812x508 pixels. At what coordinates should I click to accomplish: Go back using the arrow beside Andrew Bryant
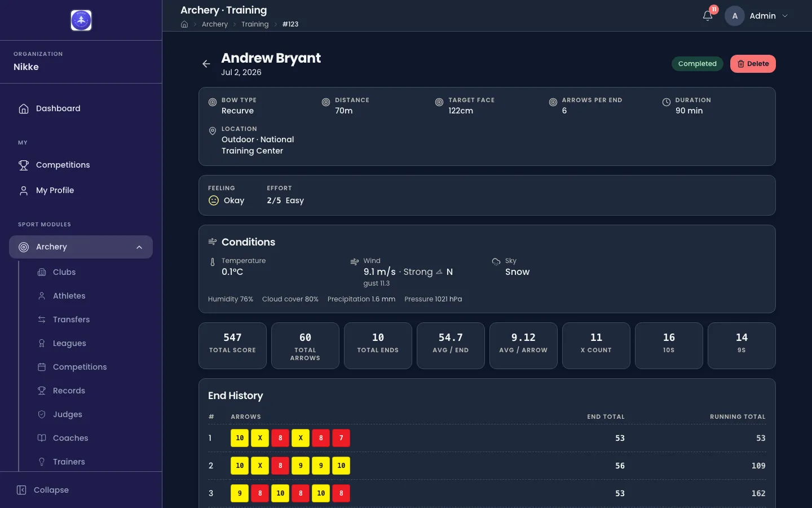click(x=206, y=64)
